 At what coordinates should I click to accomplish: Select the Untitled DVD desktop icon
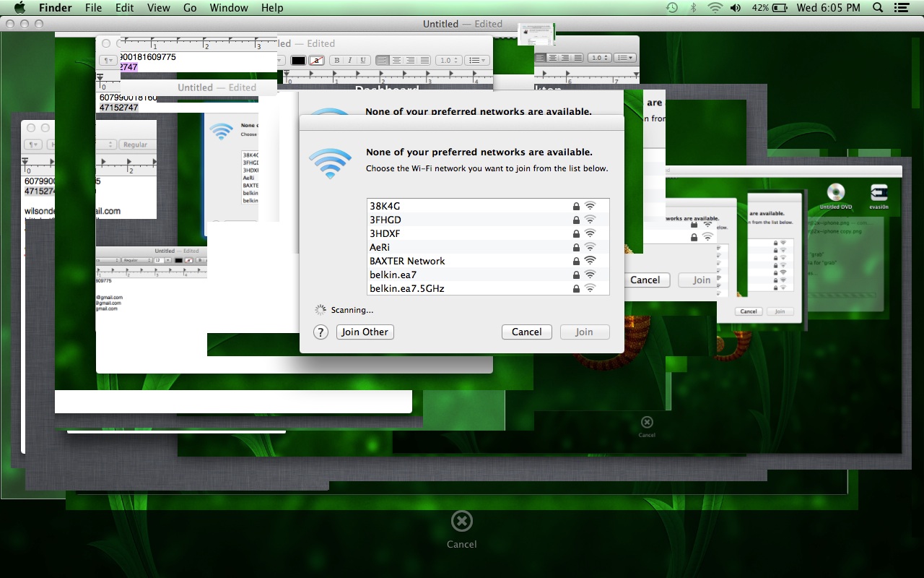click(835, 196)
